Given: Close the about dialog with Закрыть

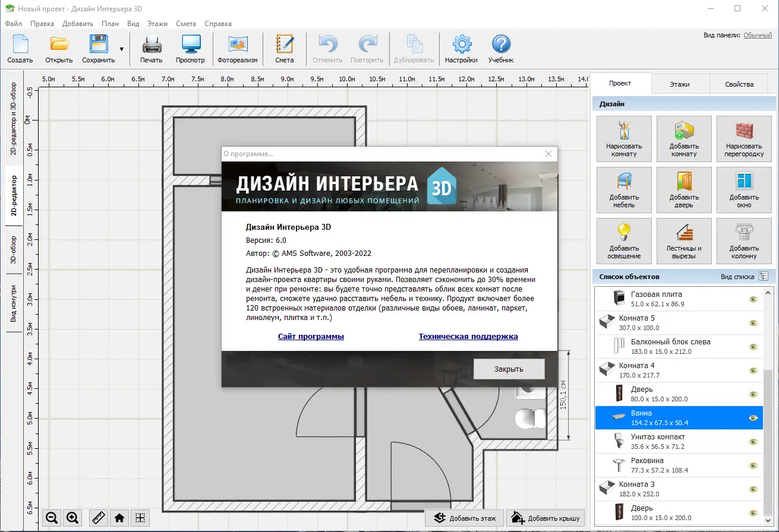Looking at the screenshot, I should pyautogui.click(x=509, y=368).
